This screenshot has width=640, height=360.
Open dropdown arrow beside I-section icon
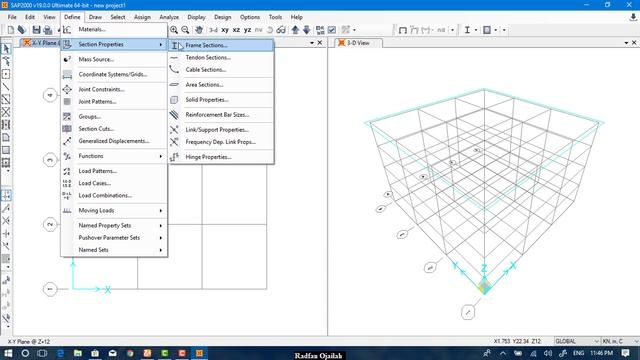[x=476, y=30]
